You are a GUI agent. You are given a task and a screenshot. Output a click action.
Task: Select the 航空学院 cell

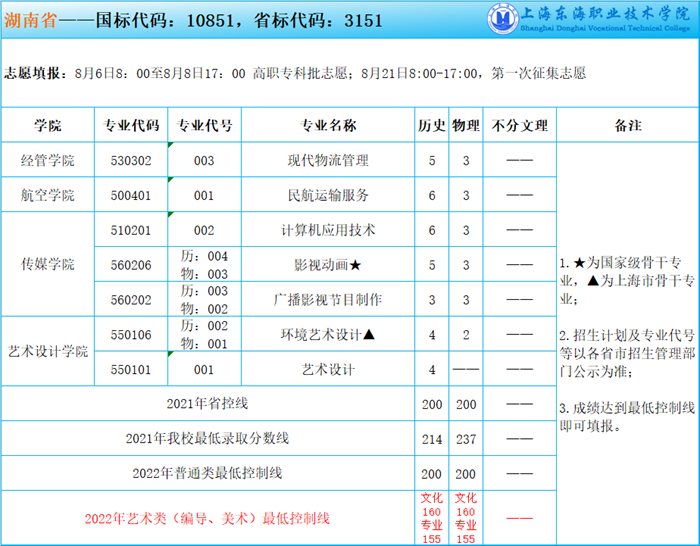[48, 195]
